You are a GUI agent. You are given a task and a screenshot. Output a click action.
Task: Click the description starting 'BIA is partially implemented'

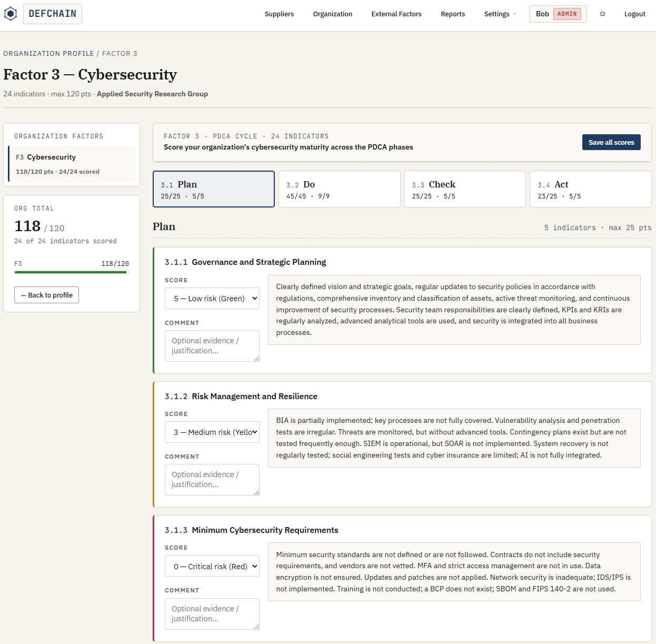point(454,438)
